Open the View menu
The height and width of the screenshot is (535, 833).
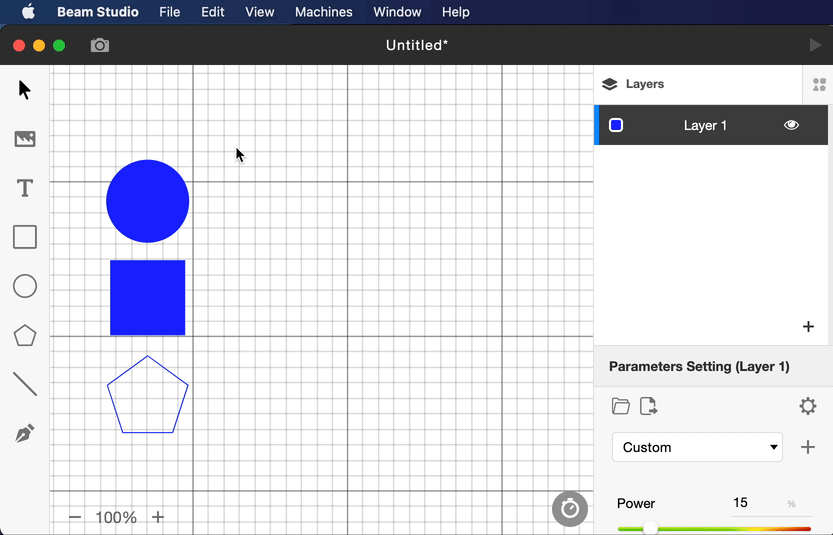click(260, 12)
